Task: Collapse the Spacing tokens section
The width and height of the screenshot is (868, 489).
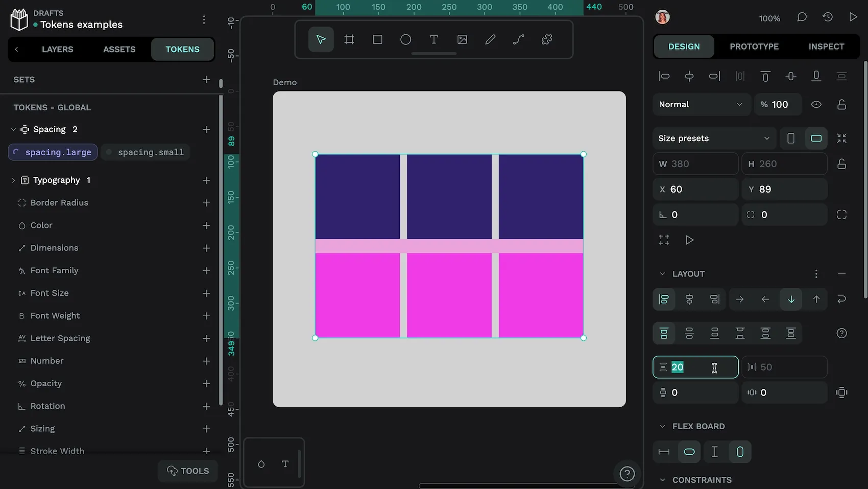Action: point(13,129)
